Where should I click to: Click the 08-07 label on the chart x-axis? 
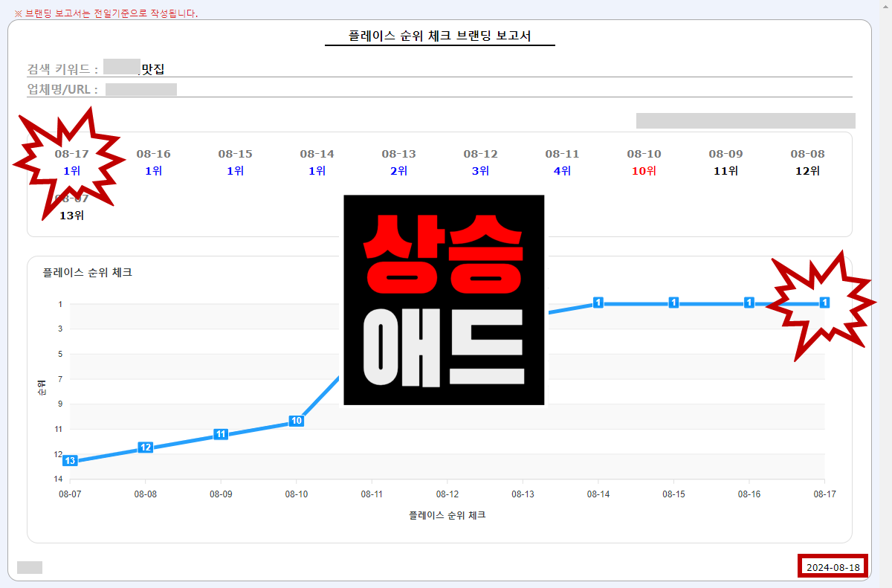[70, 494]
